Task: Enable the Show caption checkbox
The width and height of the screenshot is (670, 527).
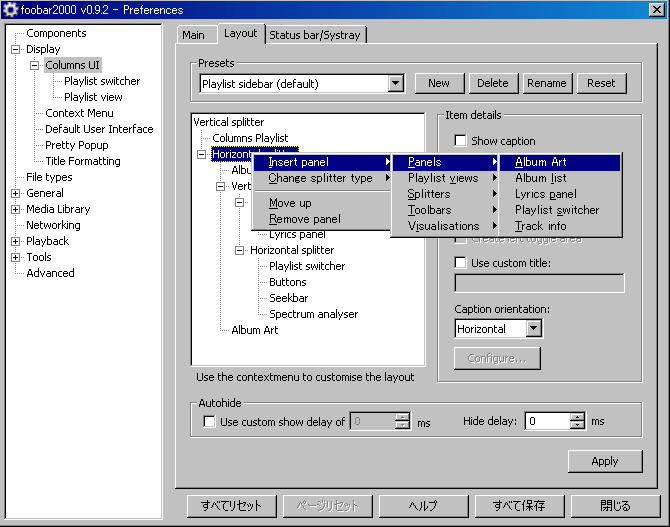Action: click(461, 141)
